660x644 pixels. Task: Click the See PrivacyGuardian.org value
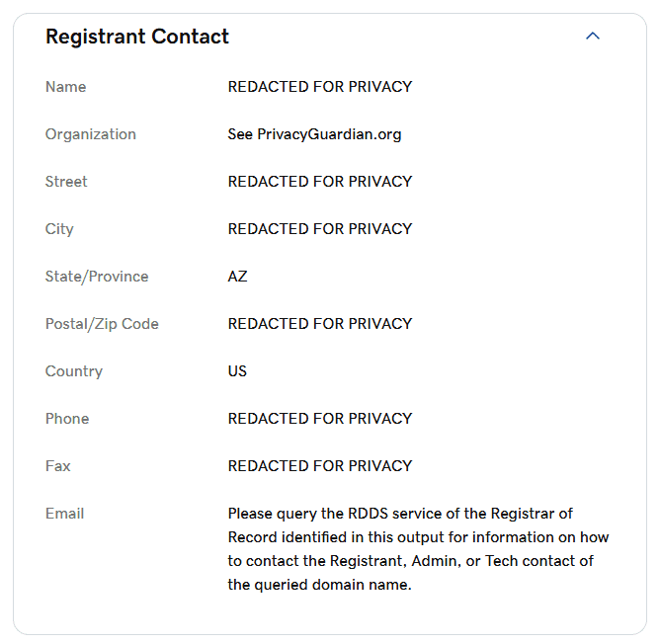[x=314, y=134]
